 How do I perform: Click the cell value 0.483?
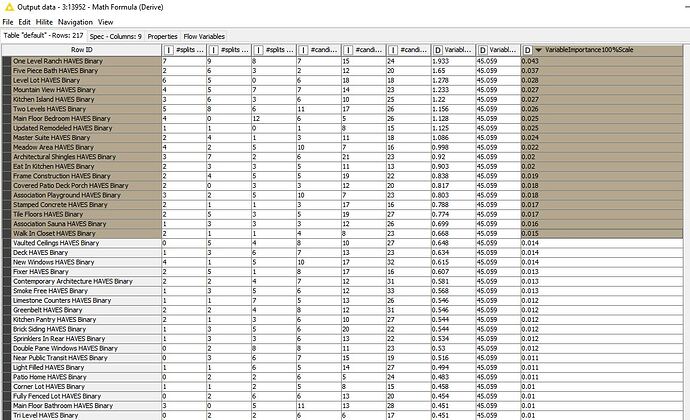[440, 377]
